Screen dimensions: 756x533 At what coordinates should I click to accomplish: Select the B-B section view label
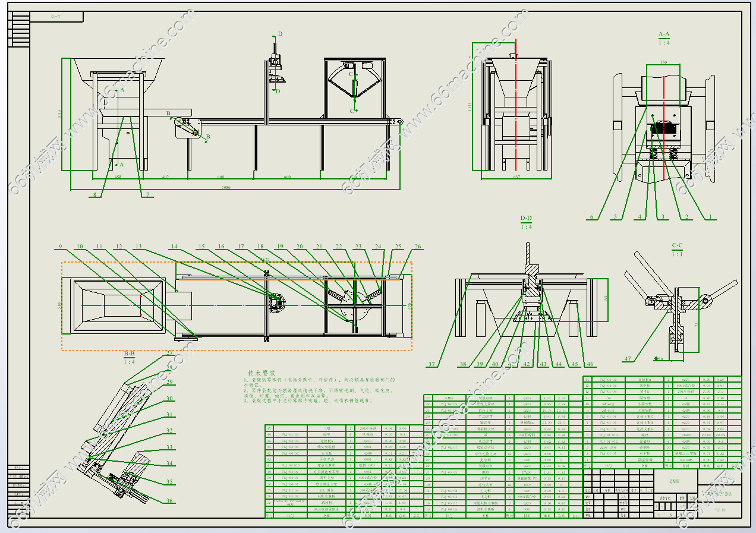coord(129,354)
